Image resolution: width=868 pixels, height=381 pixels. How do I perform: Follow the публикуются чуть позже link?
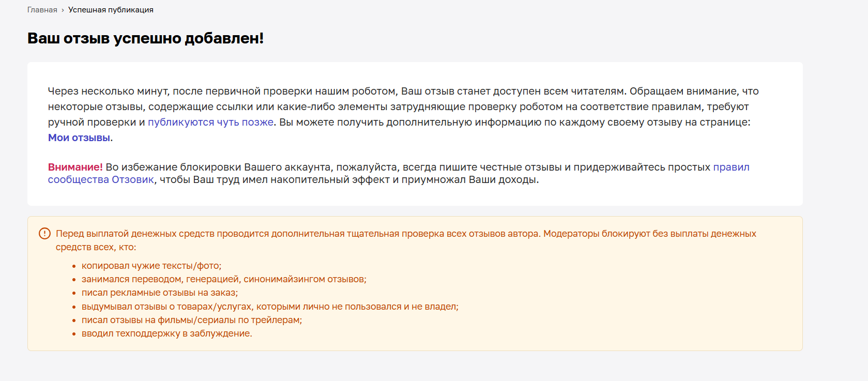click(211, 122)
